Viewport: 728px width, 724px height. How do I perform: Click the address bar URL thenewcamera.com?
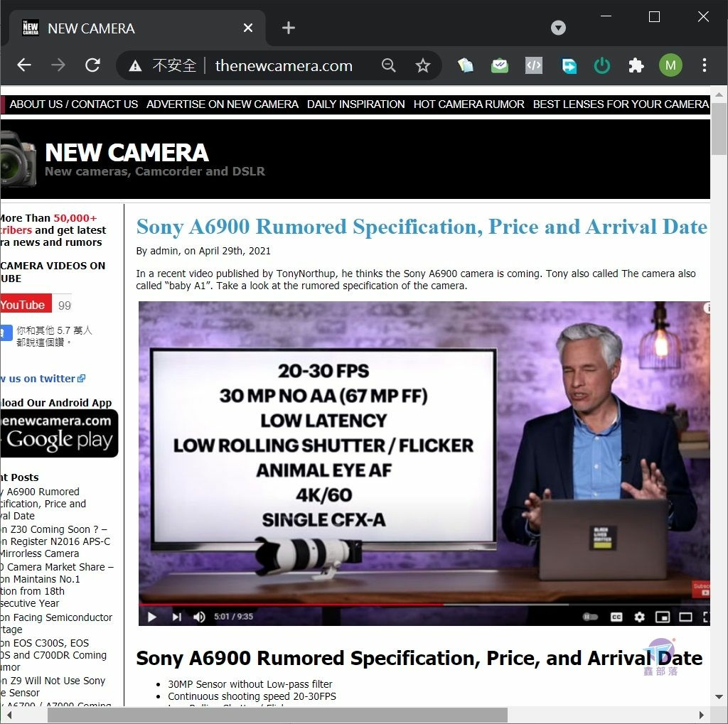tap(284, 65)
